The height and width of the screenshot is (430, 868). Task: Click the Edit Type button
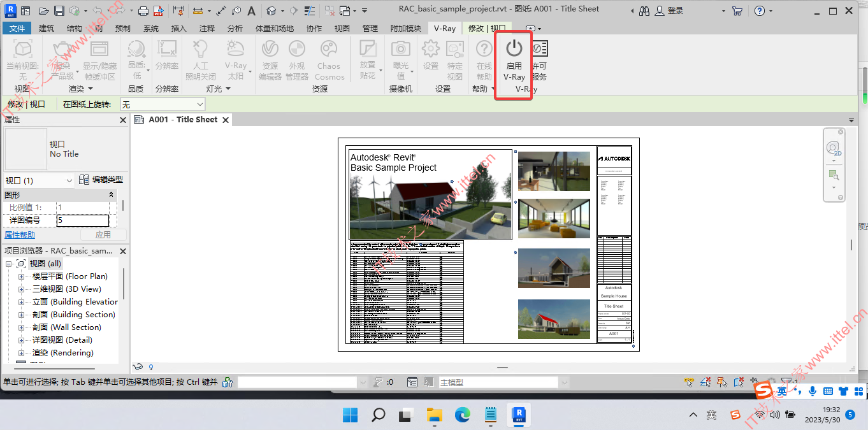pos(101,180)
